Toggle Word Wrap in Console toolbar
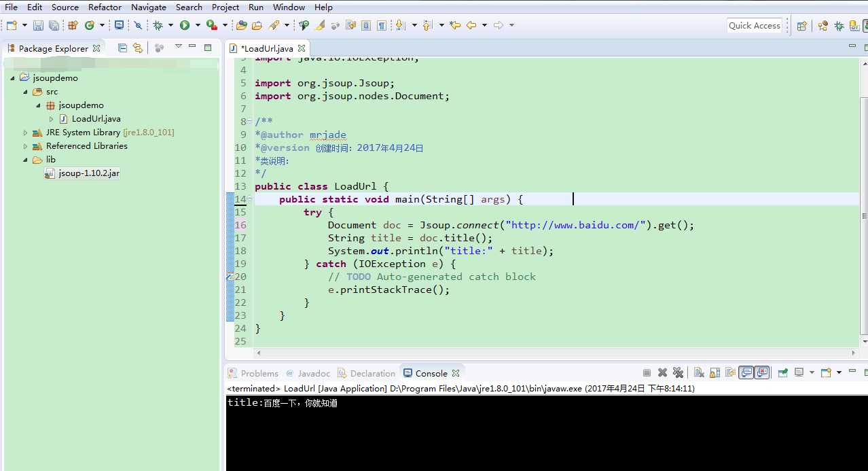868x471 pixels. [730, 372]
